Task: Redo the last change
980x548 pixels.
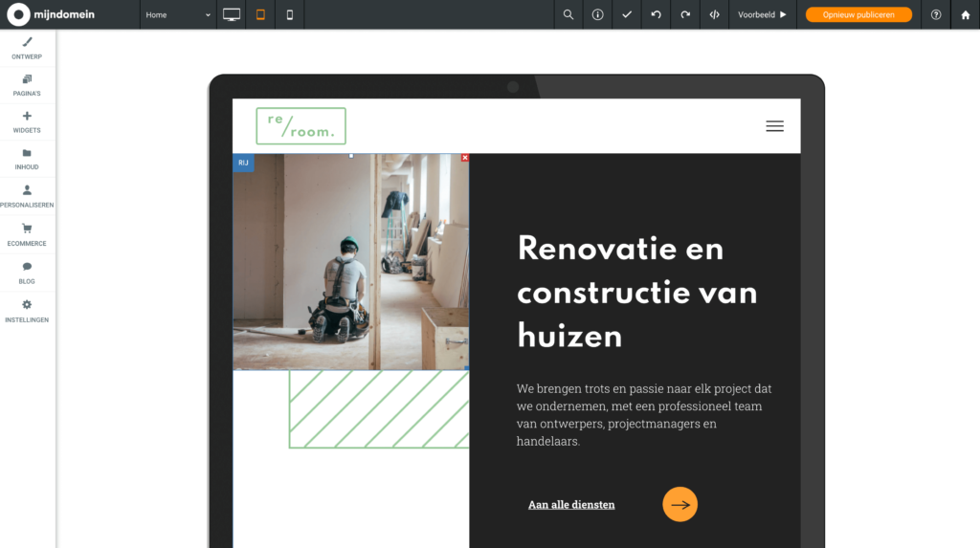Action: 685,14
